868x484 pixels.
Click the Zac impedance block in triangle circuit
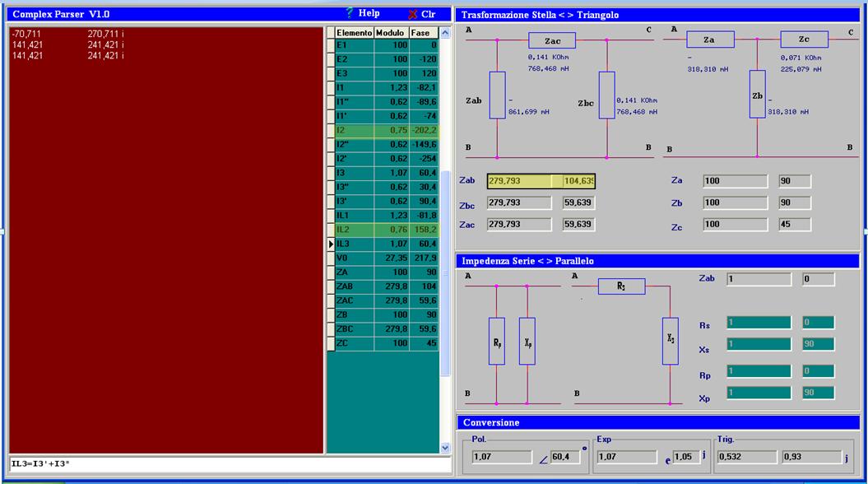(x=552, y=40)
